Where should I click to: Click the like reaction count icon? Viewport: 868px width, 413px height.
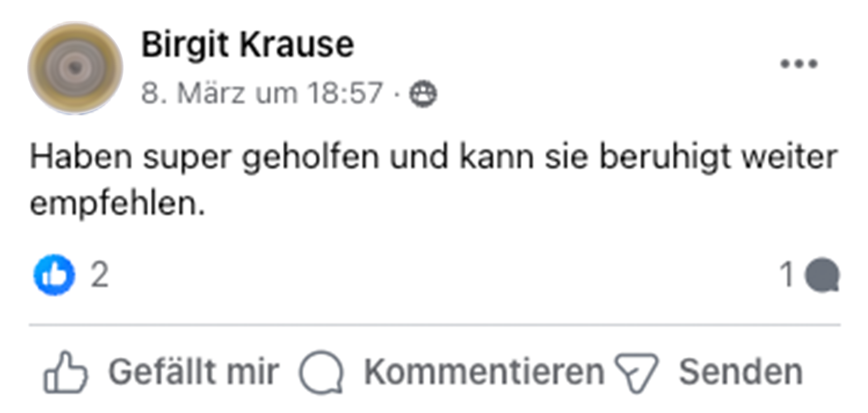[x=54, y=273]
